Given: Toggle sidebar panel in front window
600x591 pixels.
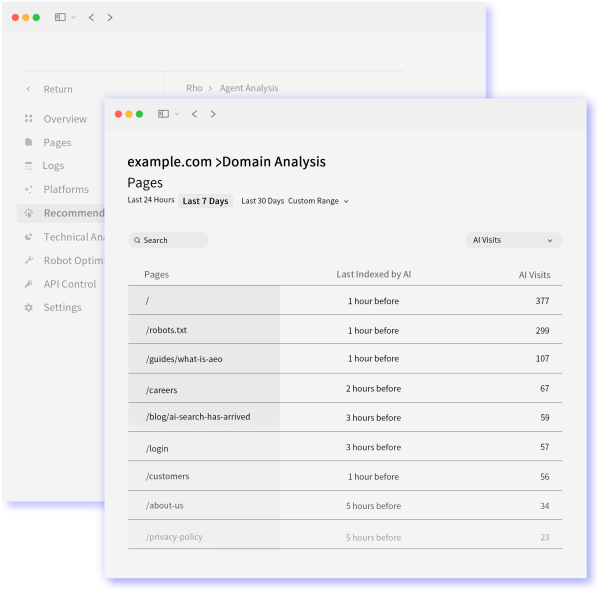Looking at the screenshot, I should (x=164, y=114).
